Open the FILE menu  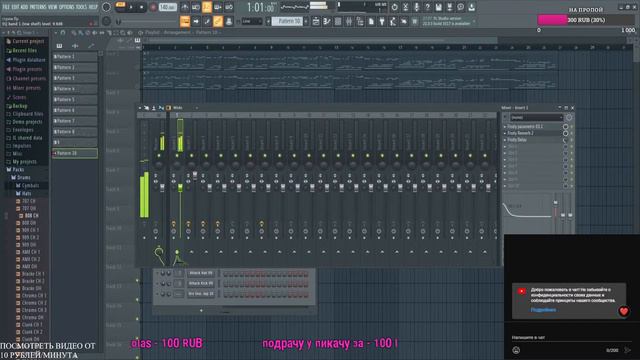(x=6, y=7)
